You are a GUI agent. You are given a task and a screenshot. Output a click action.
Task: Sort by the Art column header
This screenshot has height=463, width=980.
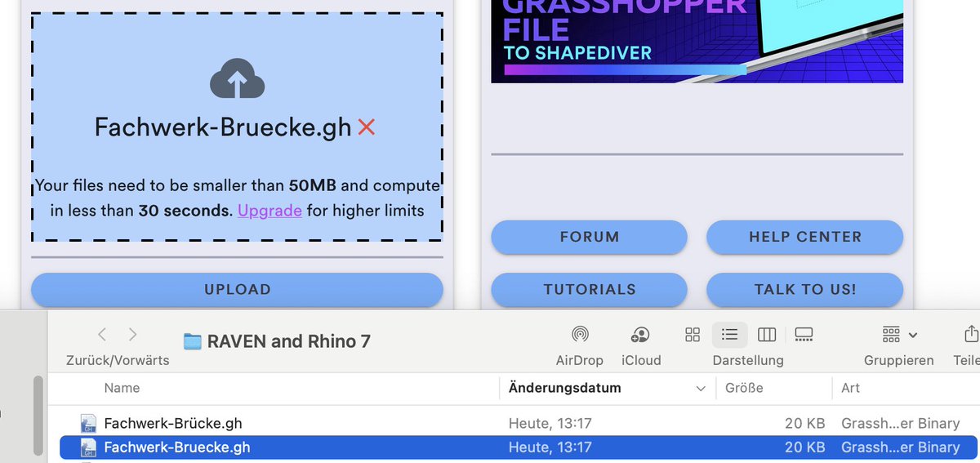850,388
